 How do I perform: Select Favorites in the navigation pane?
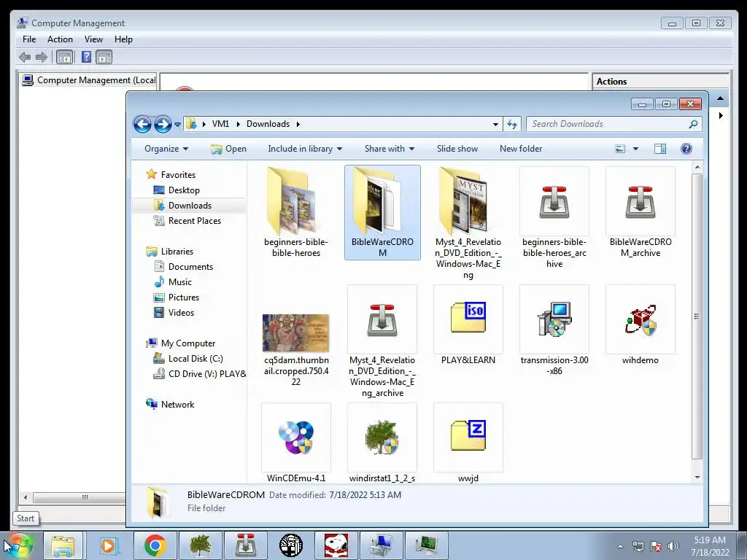pos(178,175)
